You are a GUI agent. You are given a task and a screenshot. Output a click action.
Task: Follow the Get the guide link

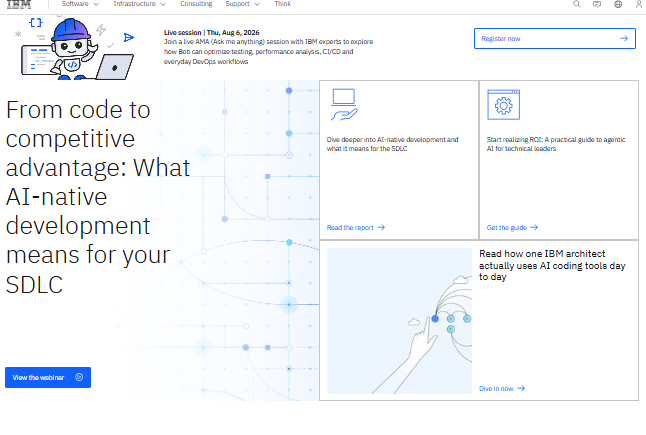click(x=512, y=227)
